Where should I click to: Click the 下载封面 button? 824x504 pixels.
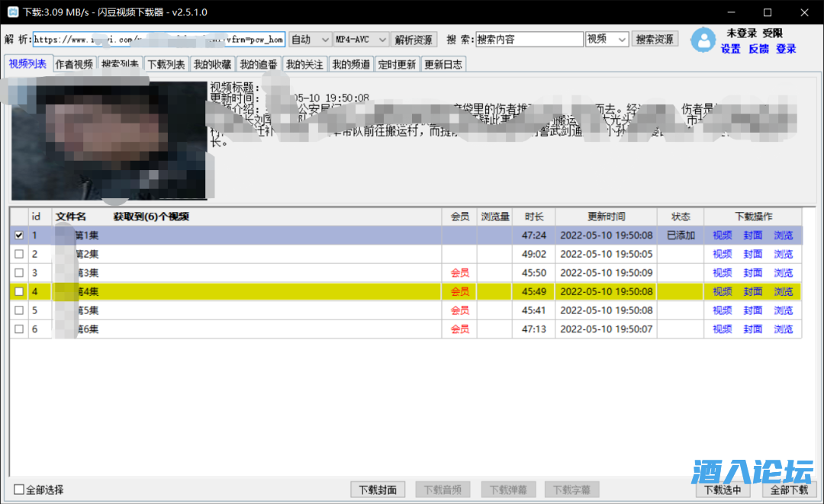pyautogui.click(x=378, y=490)
